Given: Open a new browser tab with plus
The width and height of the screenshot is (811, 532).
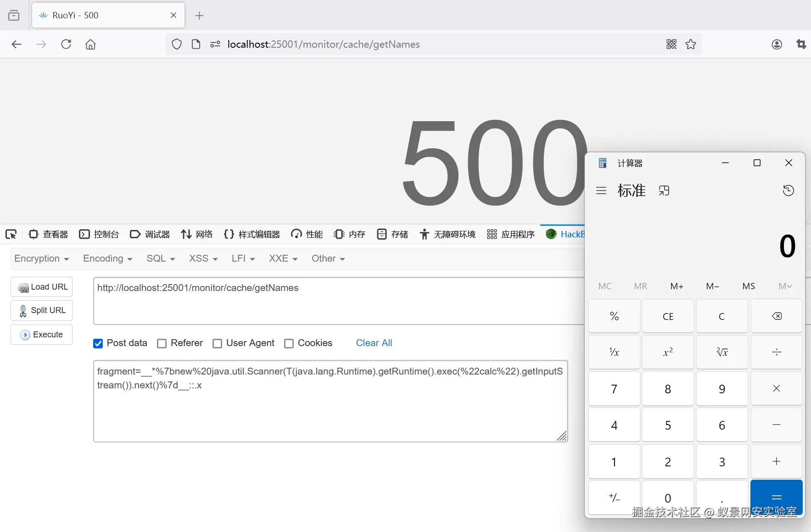Looking at the screenshot, I should click(199, 16).
